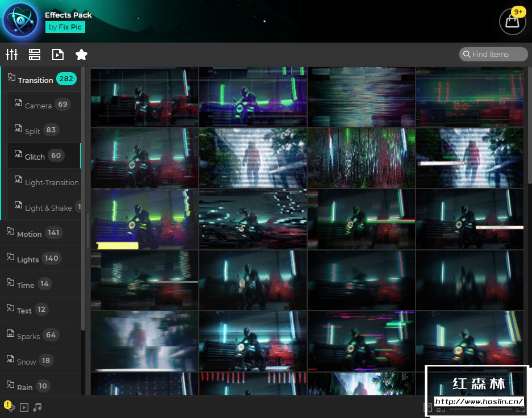Expand the Motion category

[x=41, y=233]
